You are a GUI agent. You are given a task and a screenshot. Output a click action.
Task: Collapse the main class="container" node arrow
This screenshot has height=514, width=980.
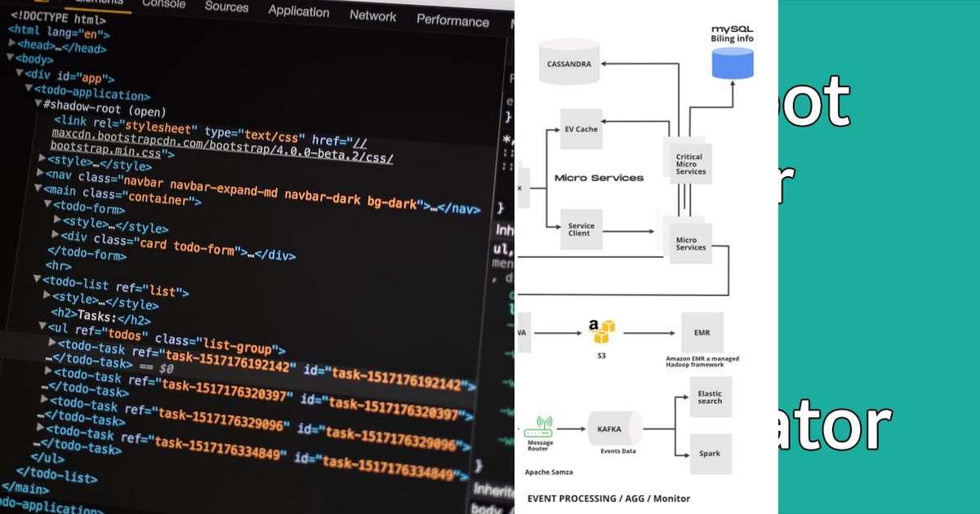[38, 188]
